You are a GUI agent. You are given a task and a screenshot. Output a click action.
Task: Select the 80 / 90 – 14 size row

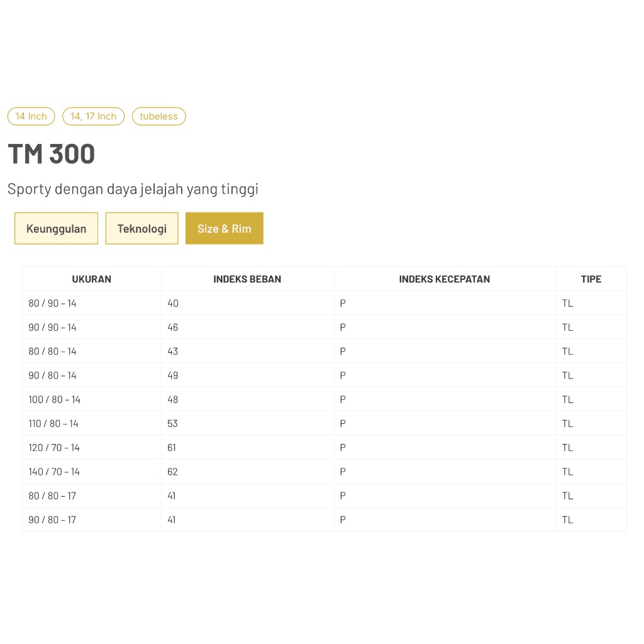tap(53, 303)
